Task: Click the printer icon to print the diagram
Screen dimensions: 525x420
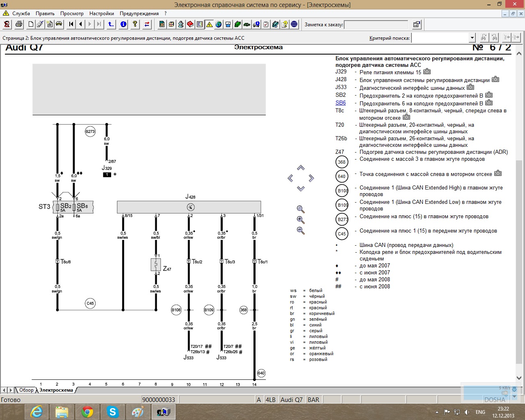Action: (x=18, y=24)
